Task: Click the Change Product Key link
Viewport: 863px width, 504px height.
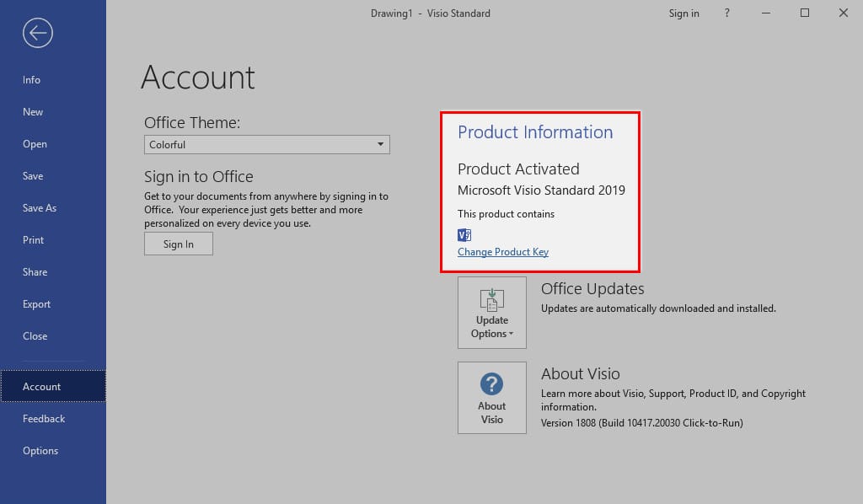Action: pyautogui.click(x=503, y=251)
